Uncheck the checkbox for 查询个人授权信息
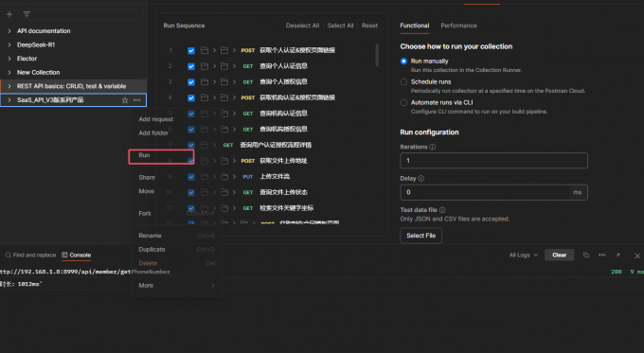The height and width of the screenshot is (353, 644). tap(191, 82)
